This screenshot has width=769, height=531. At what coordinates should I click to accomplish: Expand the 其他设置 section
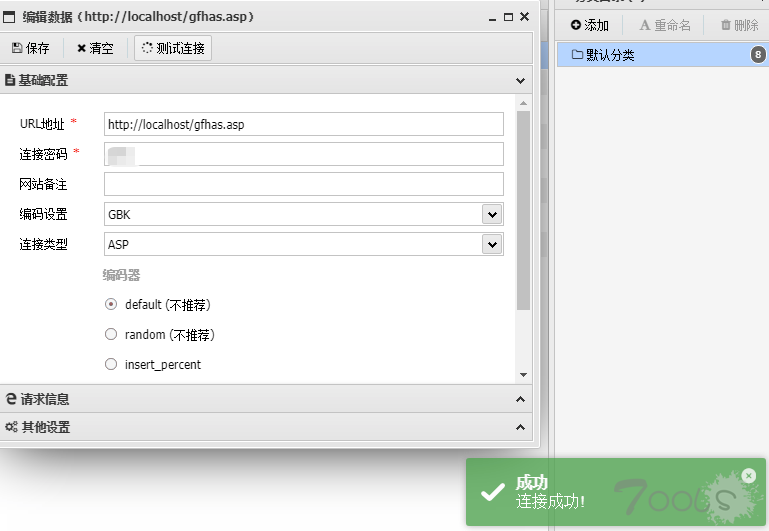[x=520, y=427]
